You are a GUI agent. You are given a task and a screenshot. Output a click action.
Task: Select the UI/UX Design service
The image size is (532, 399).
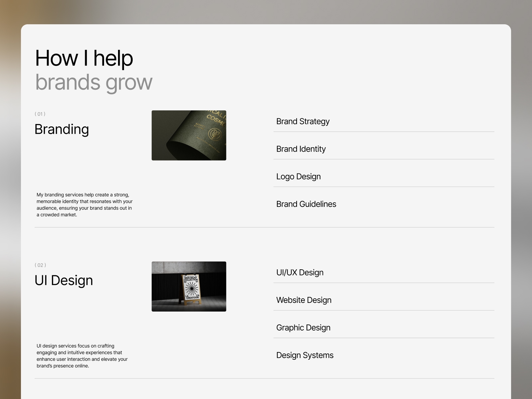click(384, 273)
